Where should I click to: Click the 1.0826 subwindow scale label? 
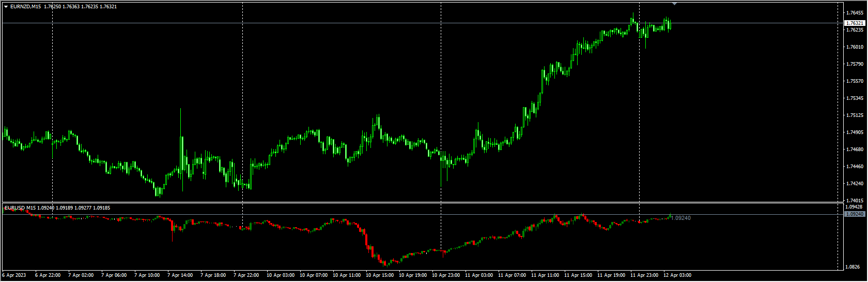(853, 267)
